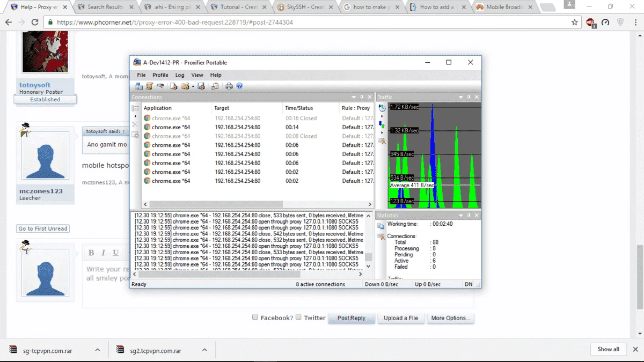Toggle Bold in the reply editor
This screenshot has height=362, width=644.
pos(91,253)
